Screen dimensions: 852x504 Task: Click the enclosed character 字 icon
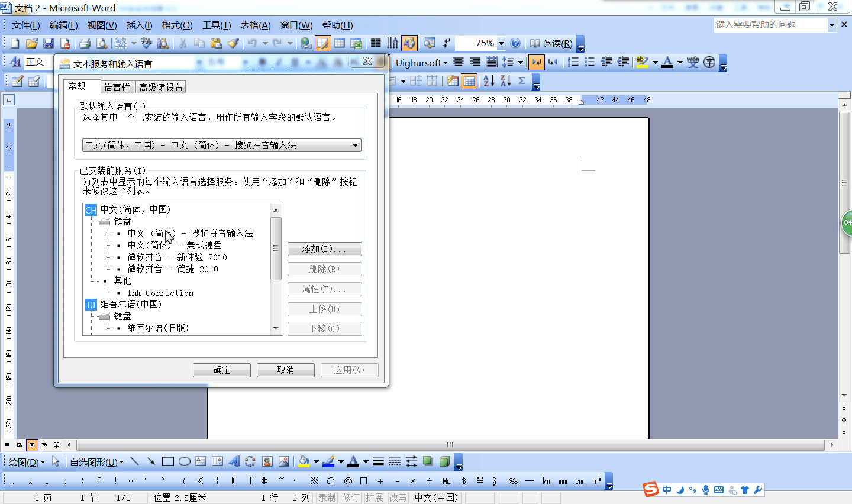pos(709,62)
